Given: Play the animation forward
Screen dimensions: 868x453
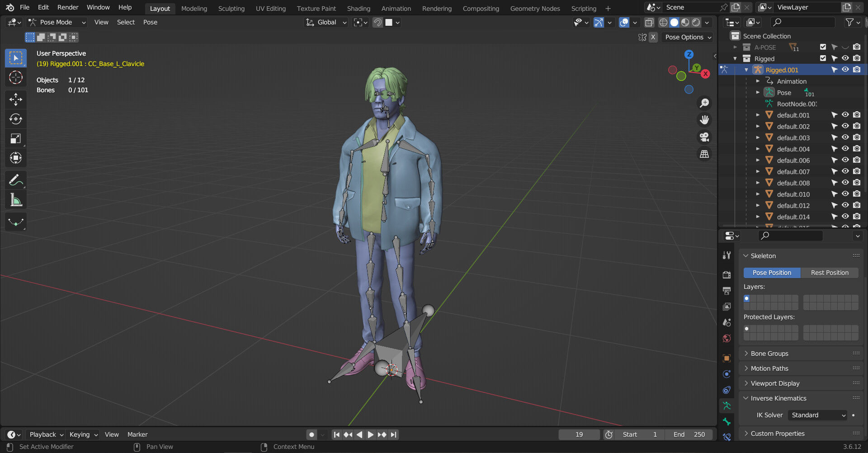Looking at the screenshot, I should click(370, 434).
